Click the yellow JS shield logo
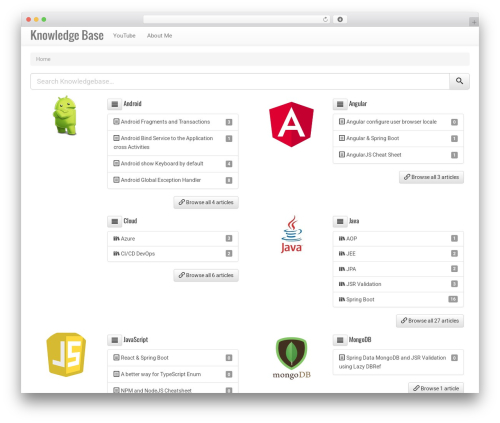The image size is (500, 423). [66, 354]
